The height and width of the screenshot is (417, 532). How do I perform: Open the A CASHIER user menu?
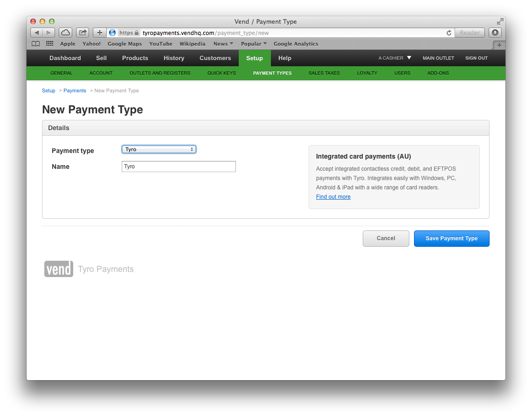tap(394, 58)
